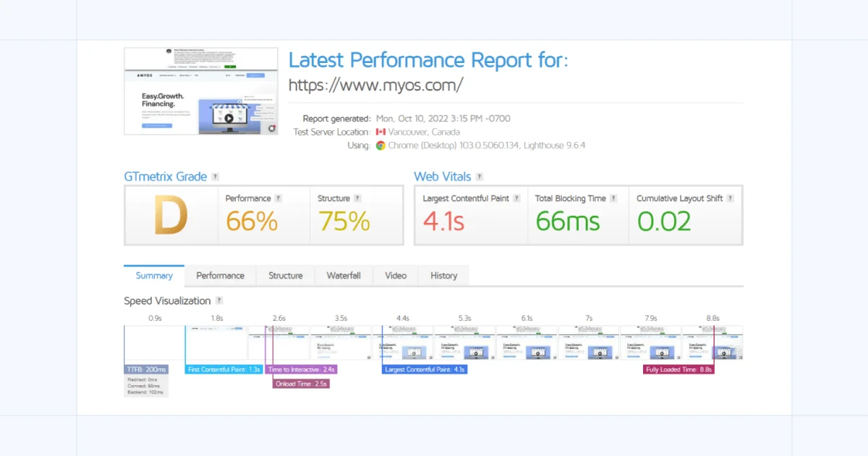
Task: Select the Largest Contentful Paint 4.1s marker
Action: tap(425, 369)
